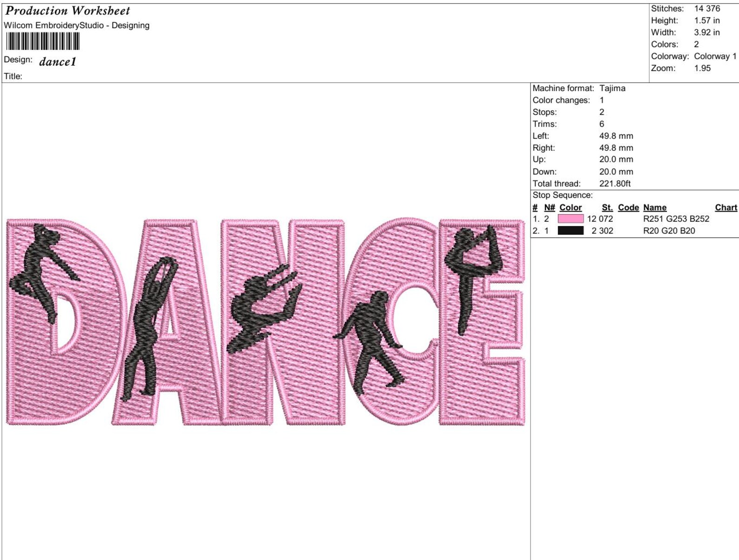Click the 'Stop Sequence:' heading
Image resolution: width=739 pixels, height=560 pixels.
click(x=563, y=195)
